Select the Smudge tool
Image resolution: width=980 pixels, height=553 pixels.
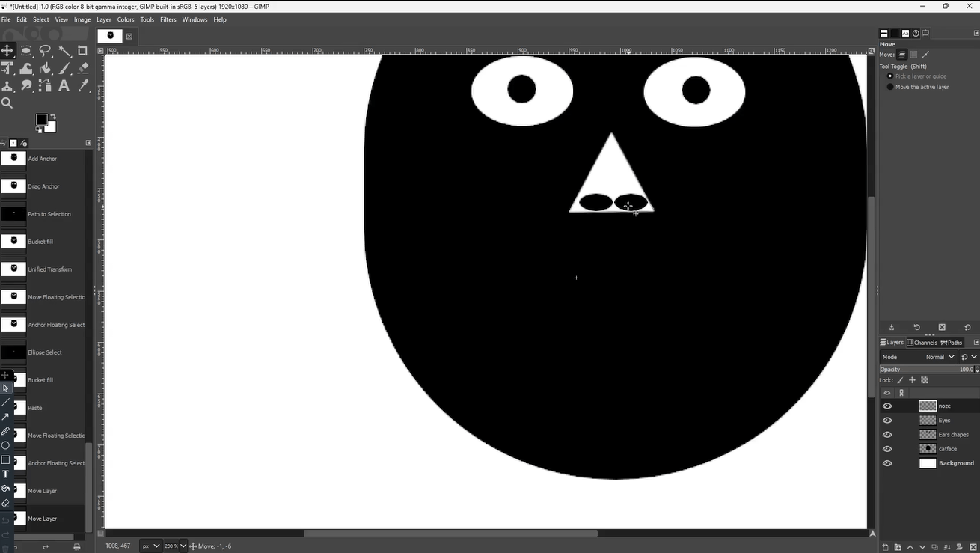coord(26,85)
